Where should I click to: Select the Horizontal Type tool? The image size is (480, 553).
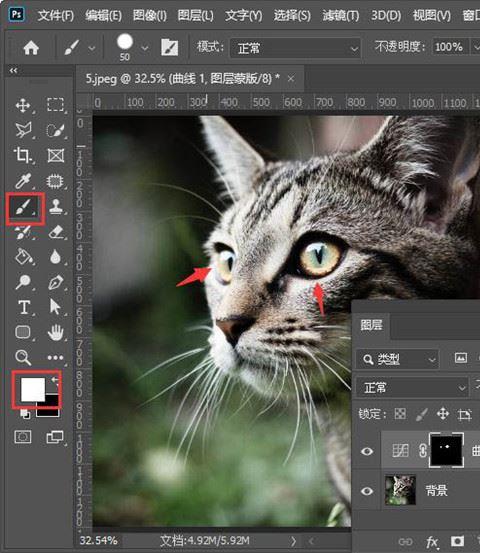[24, 307]
